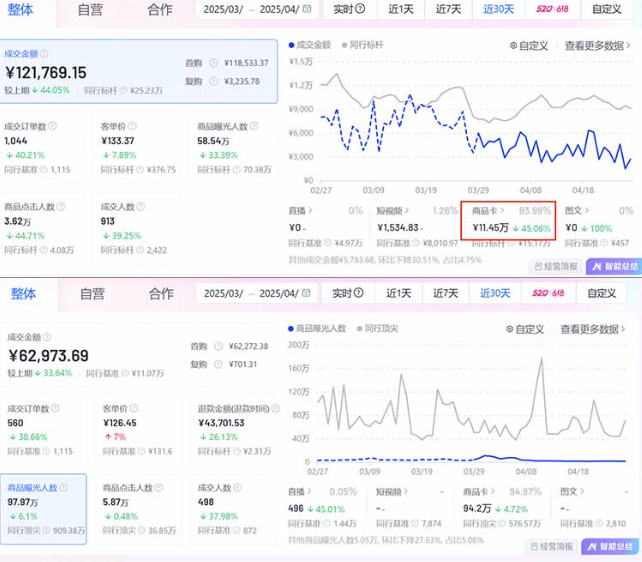
Task: Click 520 618 promo button in upper panel
Action: (x=552, y=9)
